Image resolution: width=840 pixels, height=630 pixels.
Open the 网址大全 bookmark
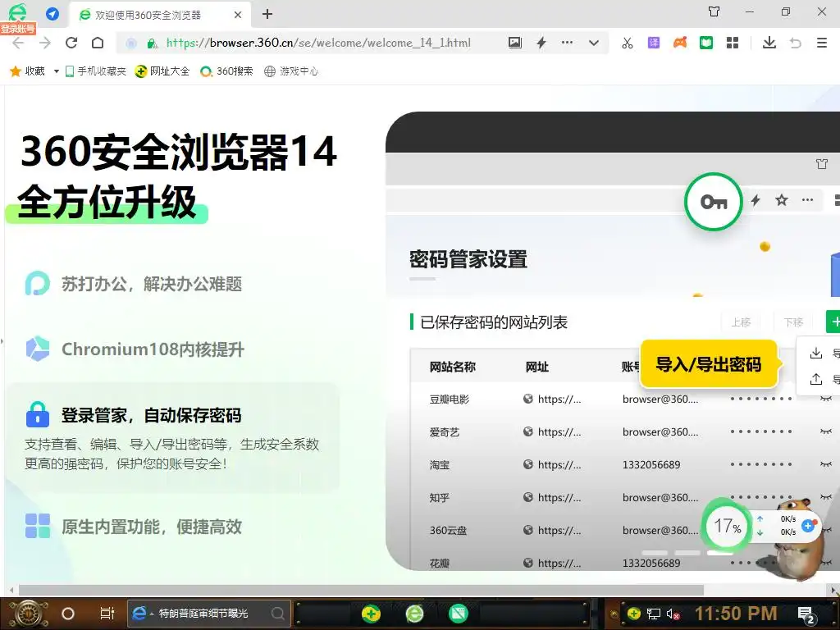pyautogui.click(x=162, y=71)
